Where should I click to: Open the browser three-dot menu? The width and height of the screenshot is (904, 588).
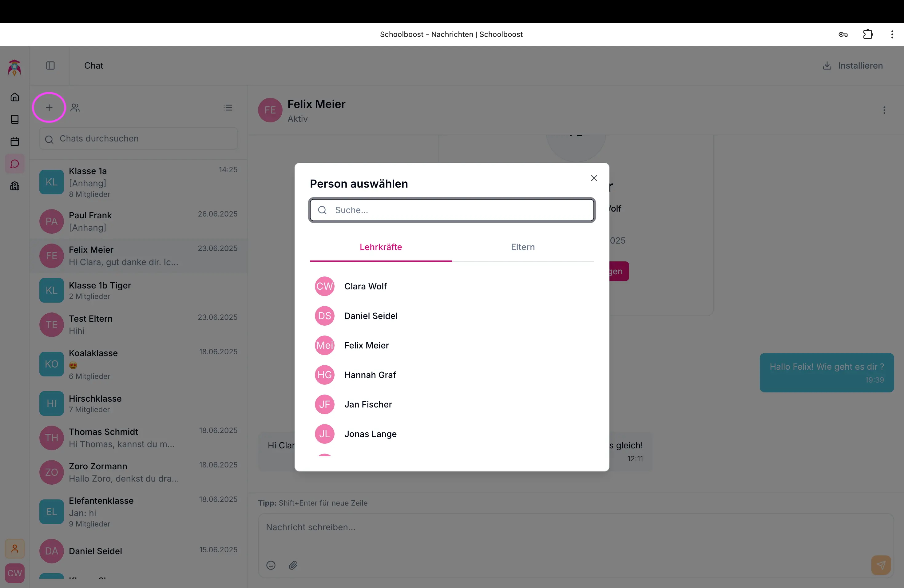[892, 34]
